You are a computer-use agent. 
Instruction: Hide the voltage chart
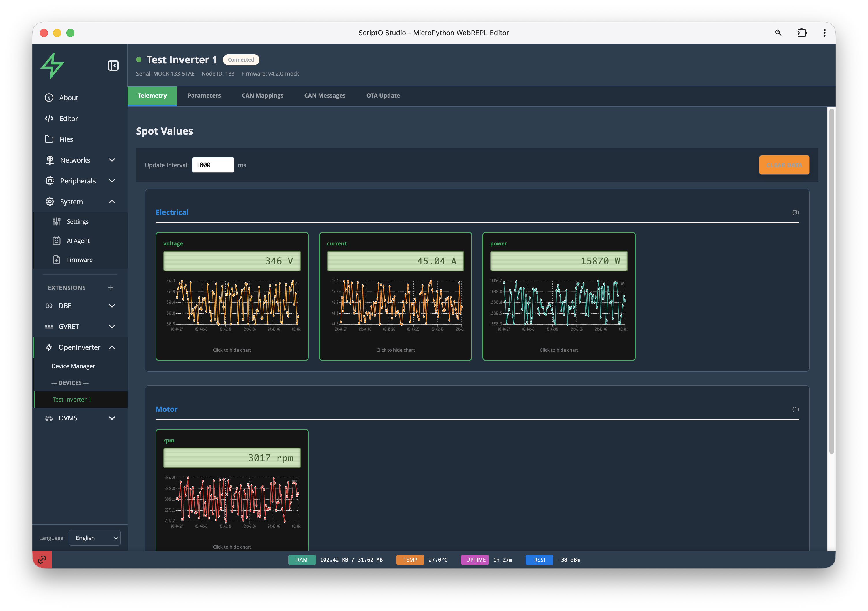232,350
